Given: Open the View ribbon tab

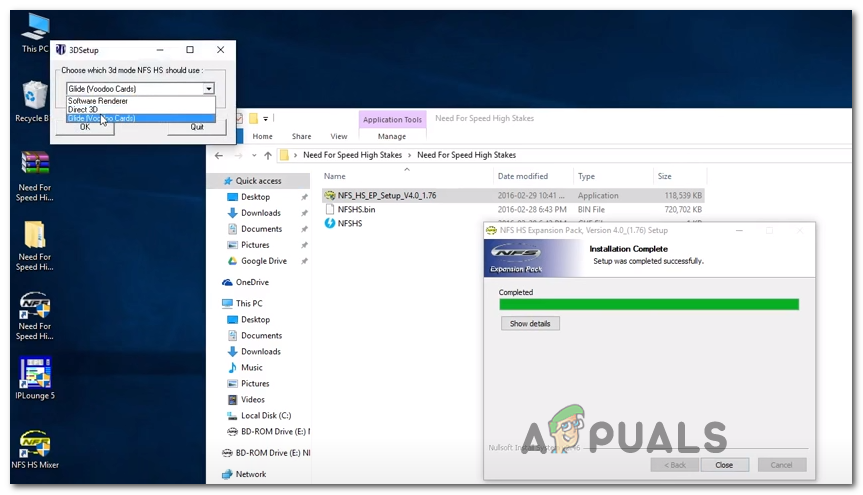Looking at the screenshot, I should point(339,136).
